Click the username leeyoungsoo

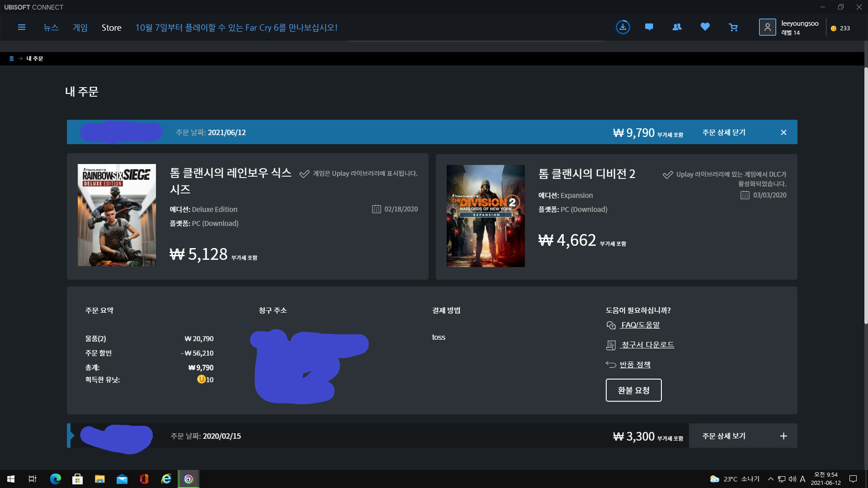800,23
